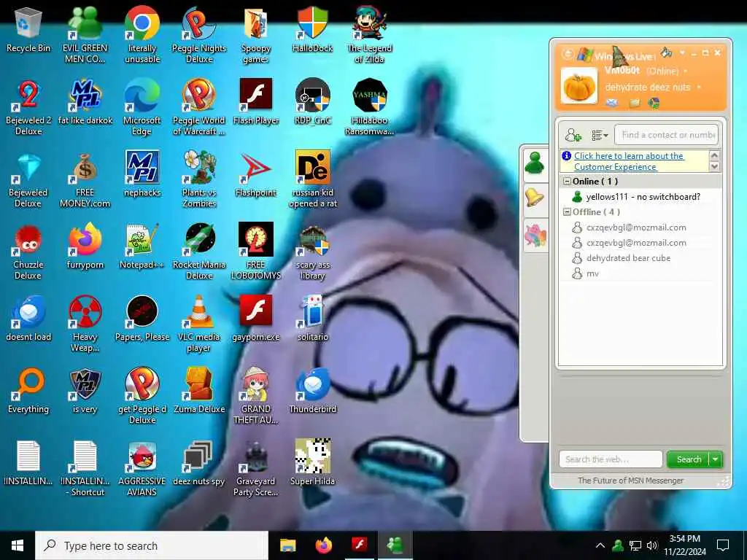Show hidden system tray icons chevron
Image resolution: width=747 pixels, height=560 pixels.
[600, 545]
